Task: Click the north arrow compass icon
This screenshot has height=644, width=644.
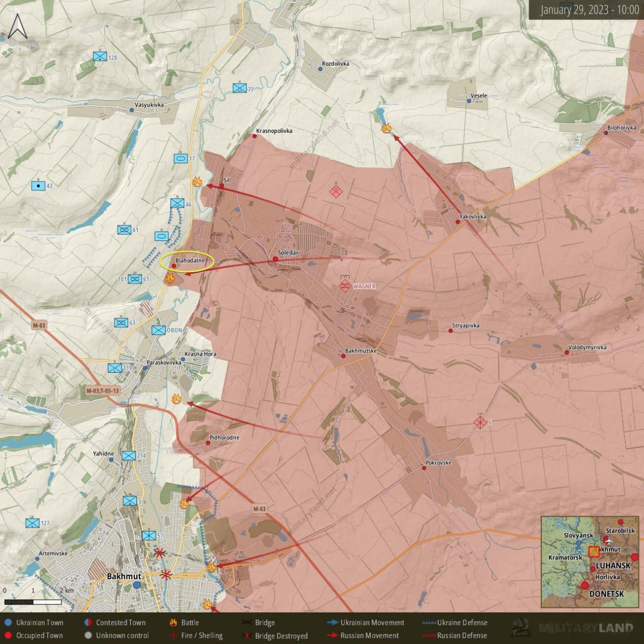Action: pyautogui.click(x=18, y=27)
